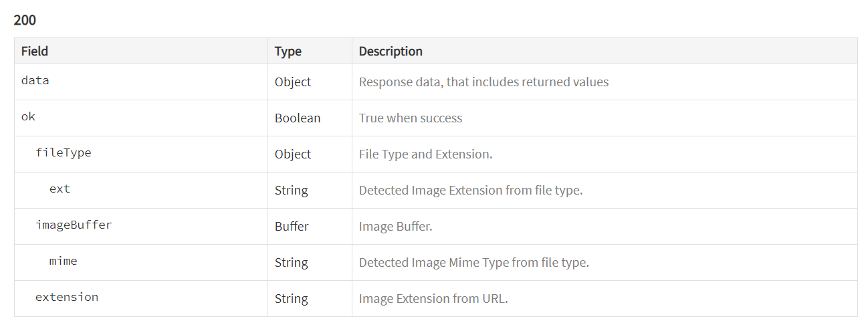Image resolution: width=868 pixels, height=333 pixels.
Task: Select 'Image Buffer.' description text
Action: click(x=396, y=226)
